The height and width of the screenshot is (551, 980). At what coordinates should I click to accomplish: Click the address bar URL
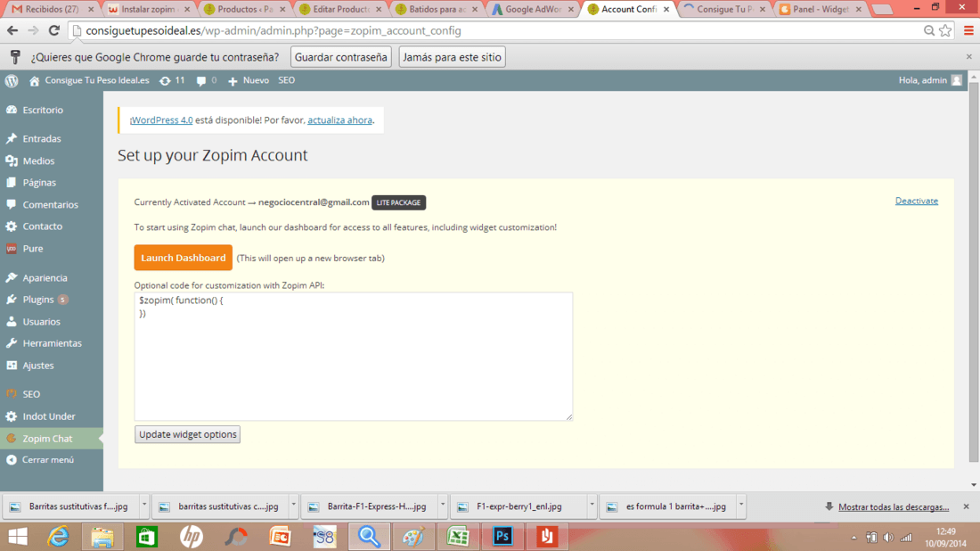274,30
